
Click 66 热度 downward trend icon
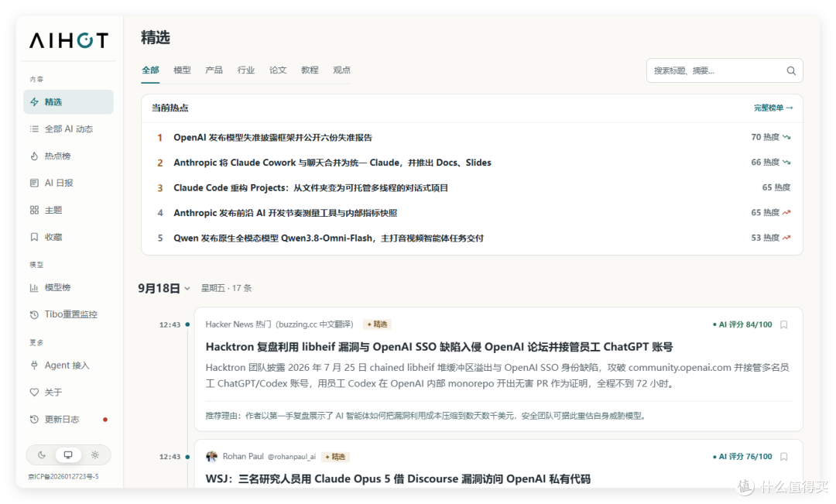pos(787,163)
